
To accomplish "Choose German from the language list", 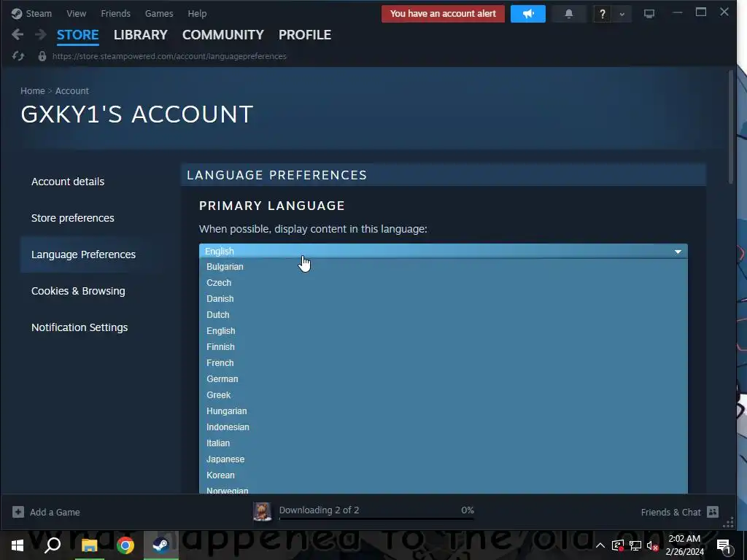I will (x=443, y=379).
